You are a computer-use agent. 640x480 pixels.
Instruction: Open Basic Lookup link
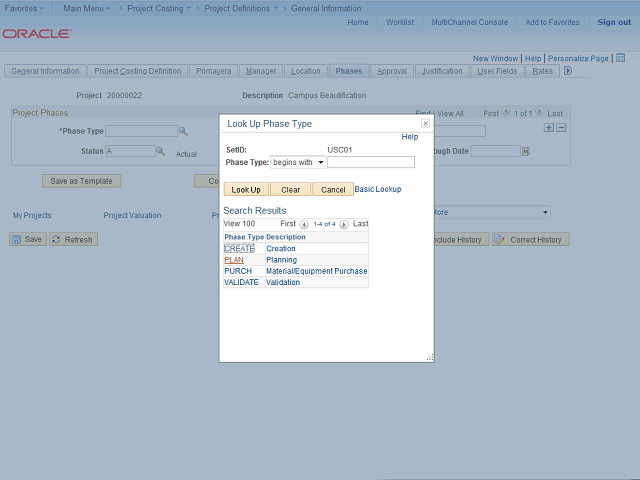[378, 189]
